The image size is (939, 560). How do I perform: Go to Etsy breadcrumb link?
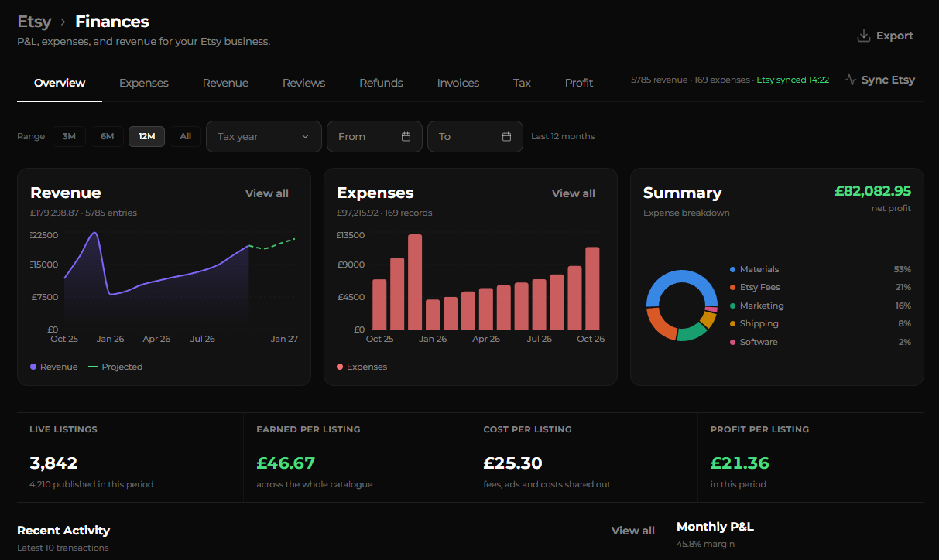(34, 22)
